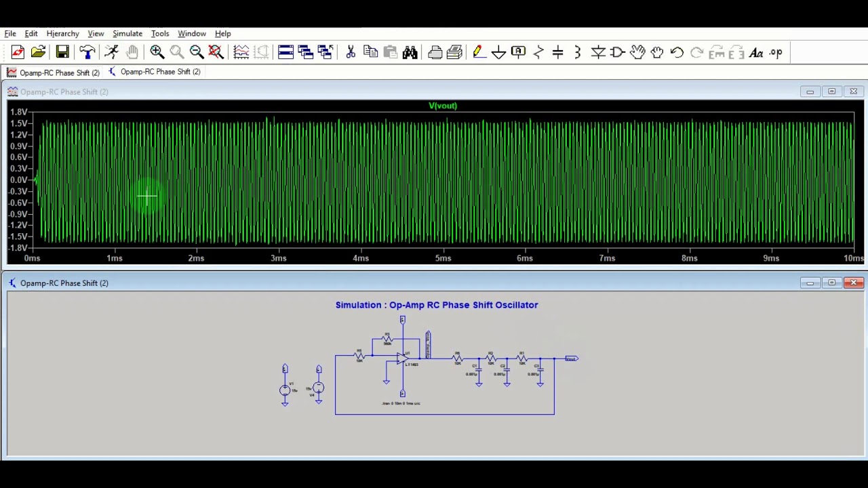
Task: Save with the floppy disk icon
Action: (62, 52)
